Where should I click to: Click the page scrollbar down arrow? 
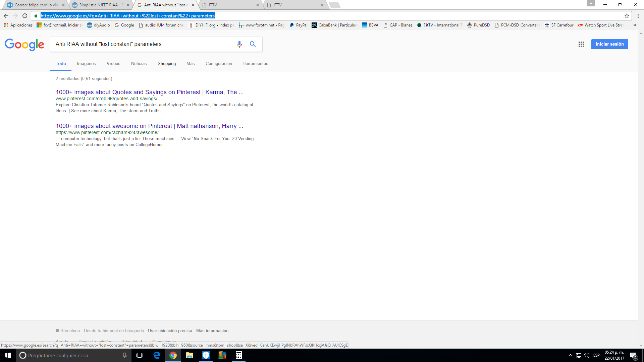pos(641,346)
